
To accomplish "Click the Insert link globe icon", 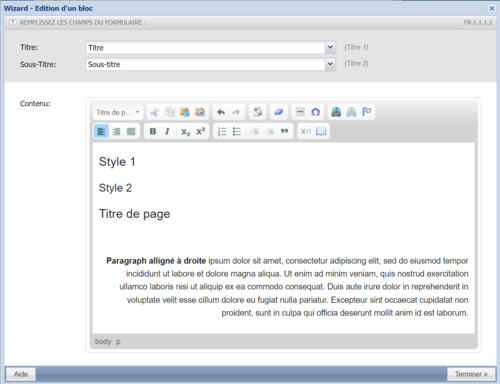I will (336, 112).
